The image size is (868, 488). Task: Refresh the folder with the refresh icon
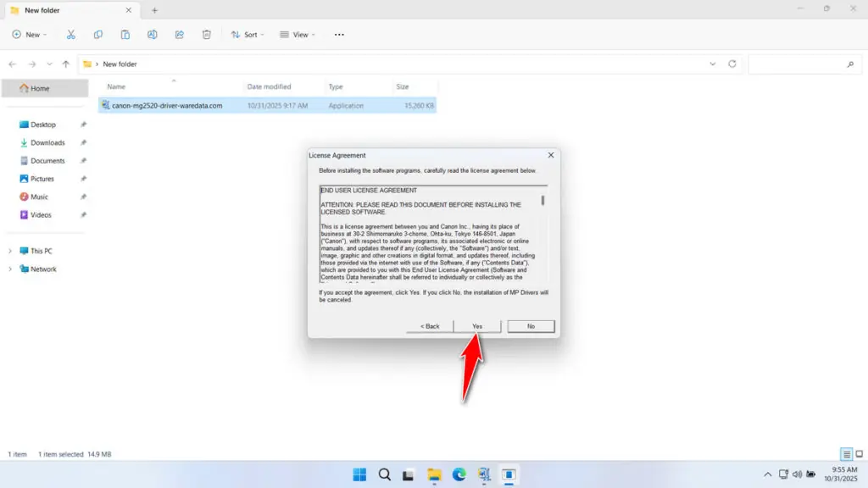coord(731,64)
